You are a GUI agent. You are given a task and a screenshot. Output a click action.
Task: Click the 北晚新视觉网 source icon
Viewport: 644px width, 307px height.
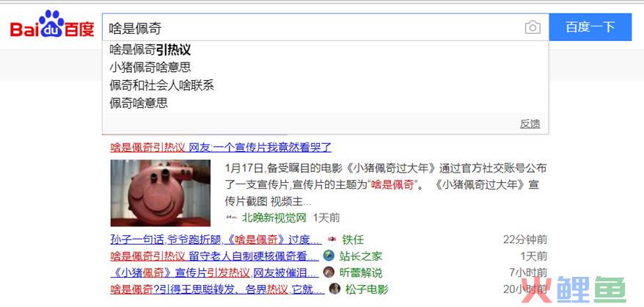pos(231,217)
